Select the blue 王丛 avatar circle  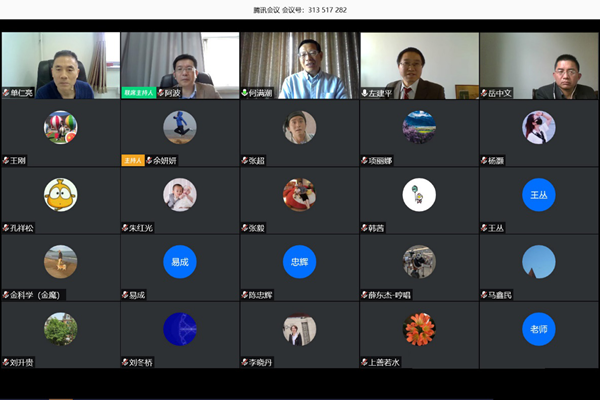tap(539, 194)
